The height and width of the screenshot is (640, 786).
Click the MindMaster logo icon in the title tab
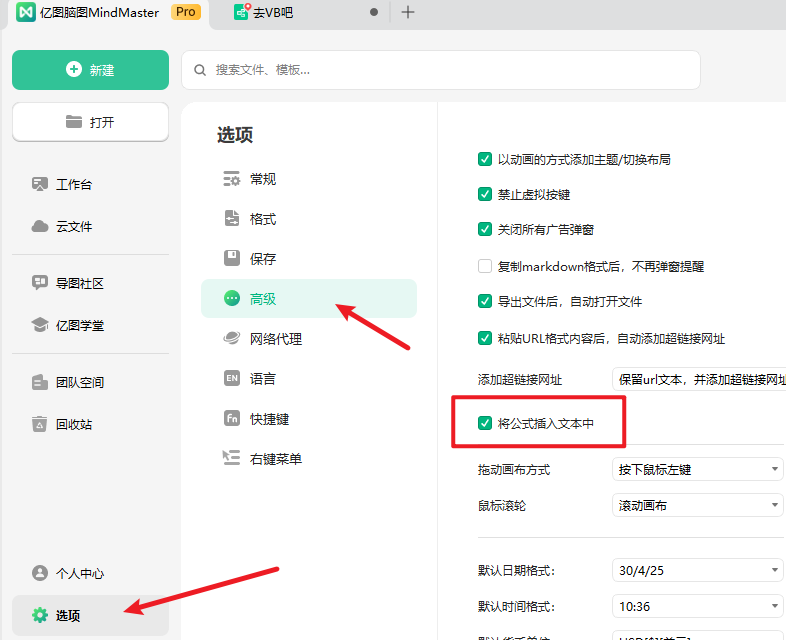(26, 12)
